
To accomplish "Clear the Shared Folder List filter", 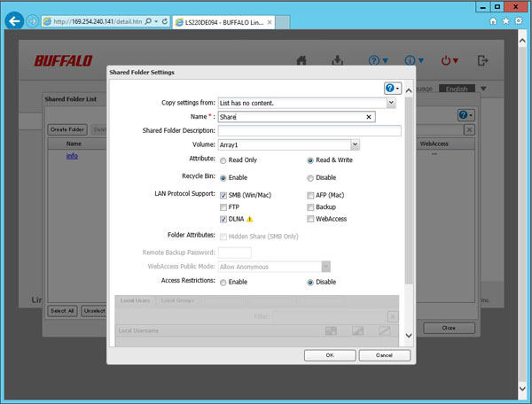I will pyautogui.click(x=469, y=130).
